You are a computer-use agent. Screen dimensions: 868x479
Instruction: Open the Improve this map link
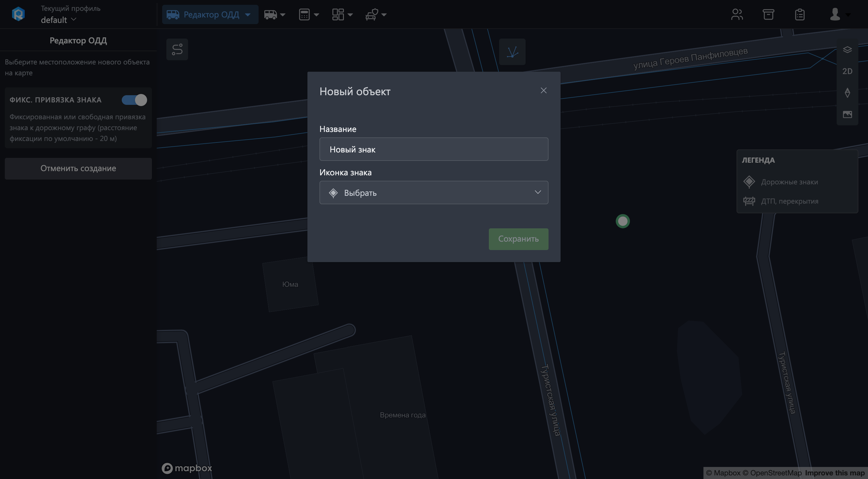(x=835, y=473)
